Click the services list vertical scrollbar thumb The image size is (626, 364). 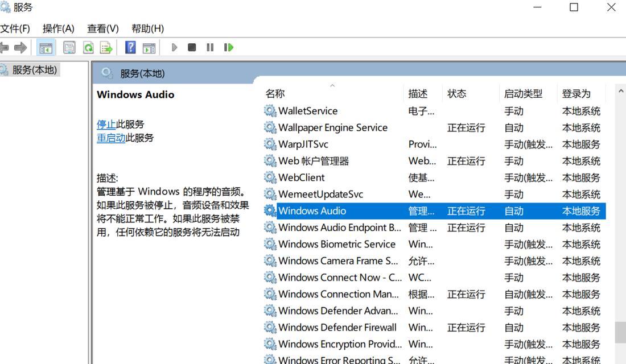(621, 332)
